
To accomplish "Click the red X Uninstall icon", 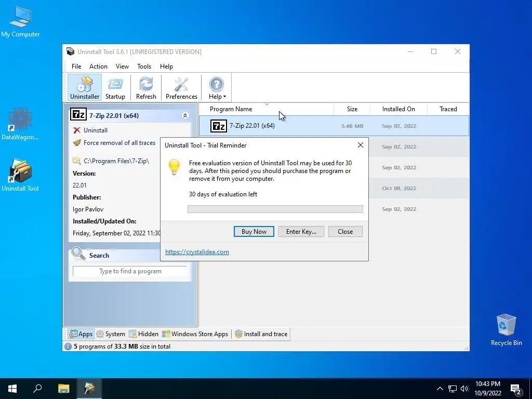I will coord(77,130).
